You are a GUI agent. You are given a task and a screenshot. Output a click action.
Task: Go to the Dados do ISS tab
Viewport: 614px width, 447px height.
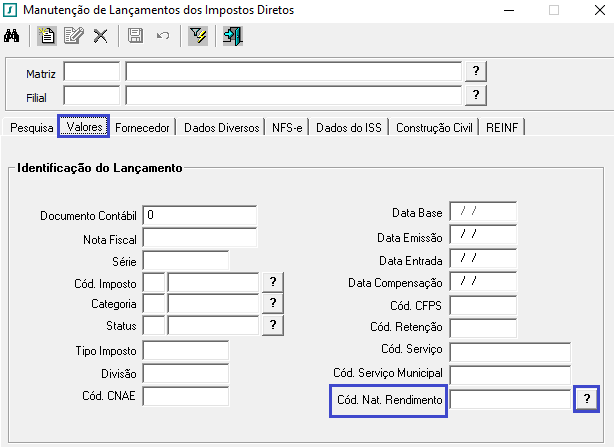(x=350, y=128)
